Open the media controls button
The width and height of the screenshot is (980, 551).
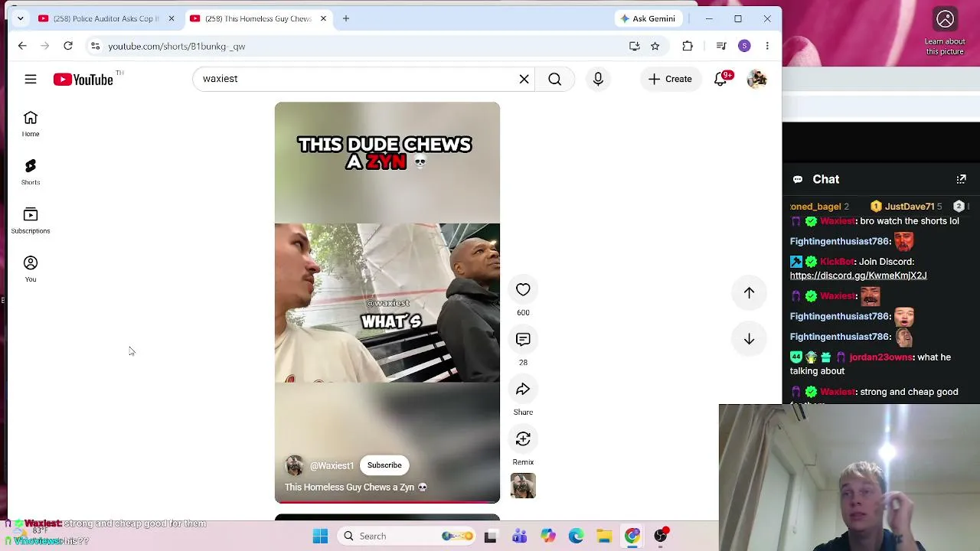(x=721, y=46)
